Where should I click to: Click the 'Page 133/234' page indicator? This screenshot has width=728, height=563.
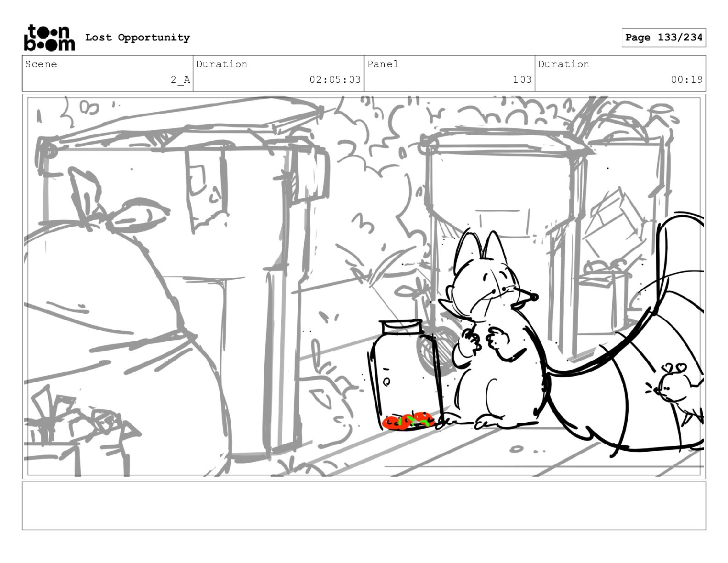tap(664, 38)
